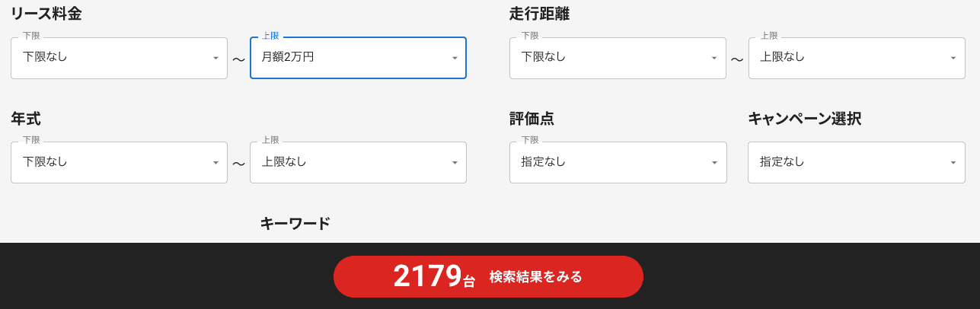
Task: Click the arrow icon of 年式 upper-limit dropdown
Action: pos(455,163)
